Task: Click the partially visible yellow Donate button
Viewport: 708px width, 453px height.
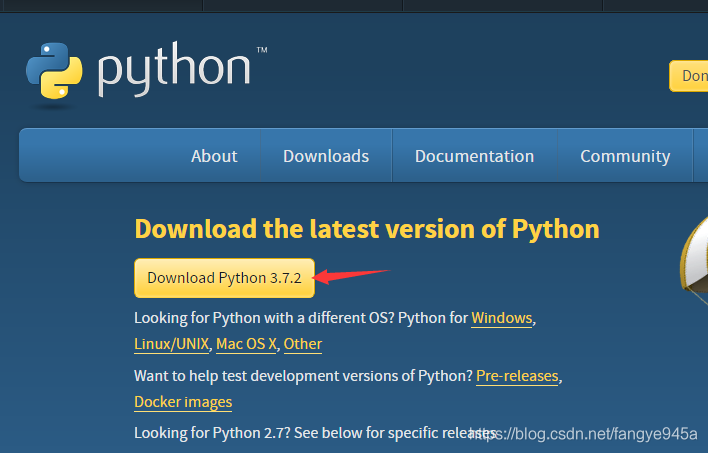Action: [x=690, y=76]
